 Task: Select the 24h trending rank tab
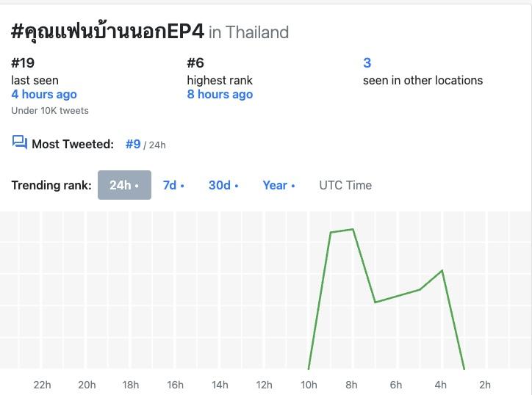(124, 185)
